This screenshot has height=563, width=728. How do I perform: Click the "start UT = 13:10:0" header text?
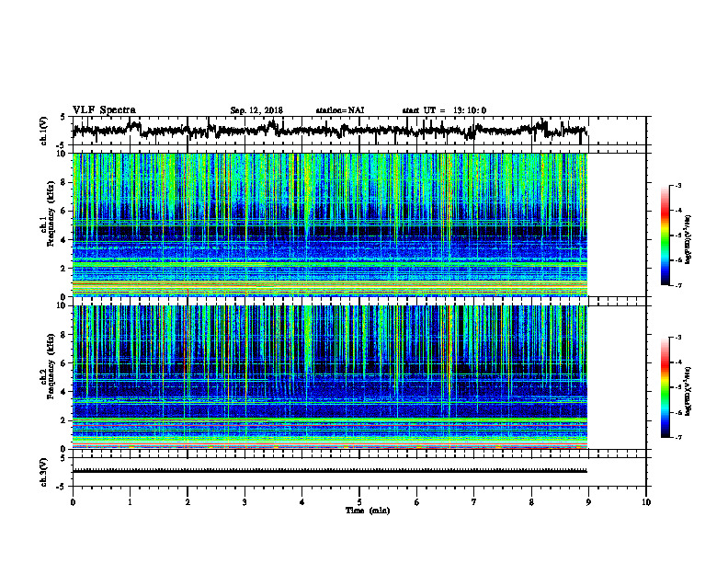[444, 110]
